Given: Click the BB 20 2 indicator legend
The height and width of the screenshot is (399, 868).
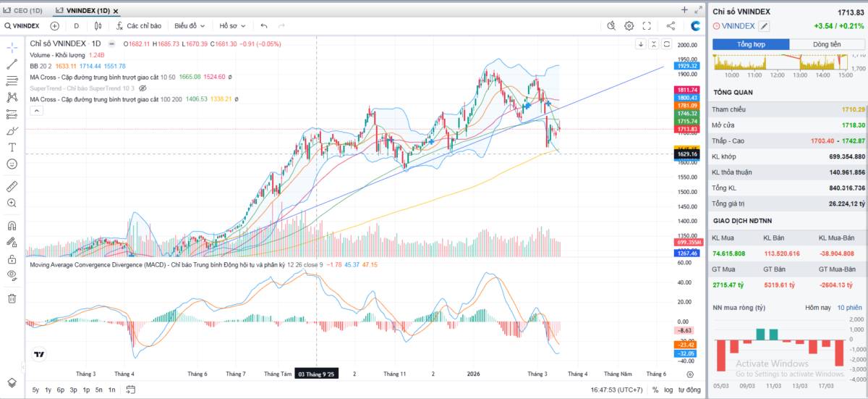Looking at the screenshot, I should (41, 66).
